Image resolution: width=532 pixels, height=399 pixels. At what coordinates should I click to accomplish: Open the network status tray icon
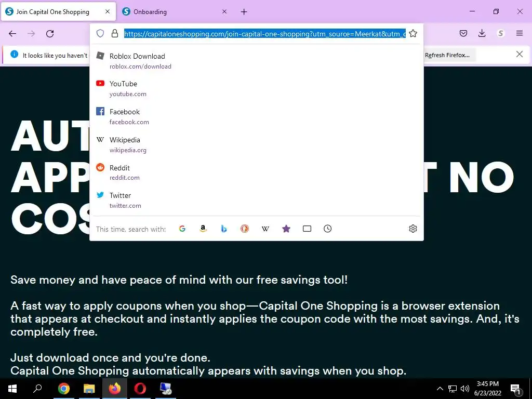tap(453, 389)
